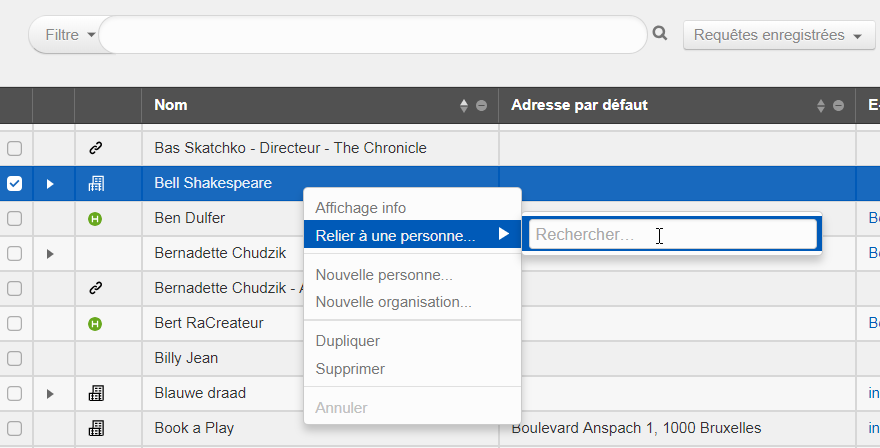Viewport: 880px width, 448px height.
Task: Click the link icon beside Bas Skatchko
Action: tap(96, 148)
